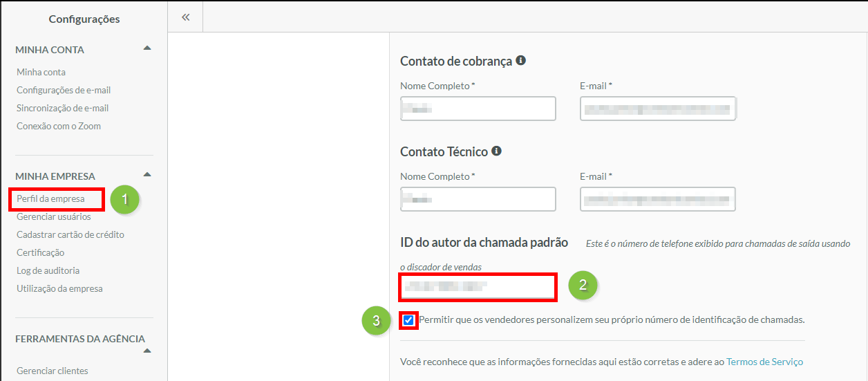Open Gerenciar usuários

(x=54, y=216)
